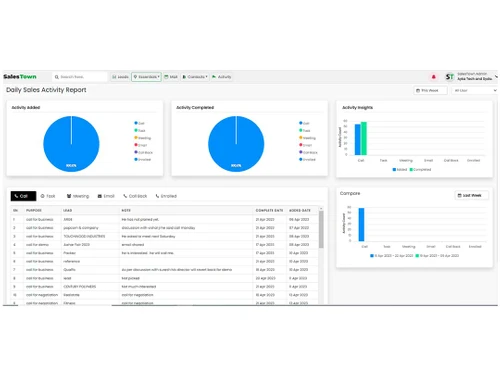The image size is (500, 375).
Task: Switch to the Enrolled tab
Action: coord(166,196)
